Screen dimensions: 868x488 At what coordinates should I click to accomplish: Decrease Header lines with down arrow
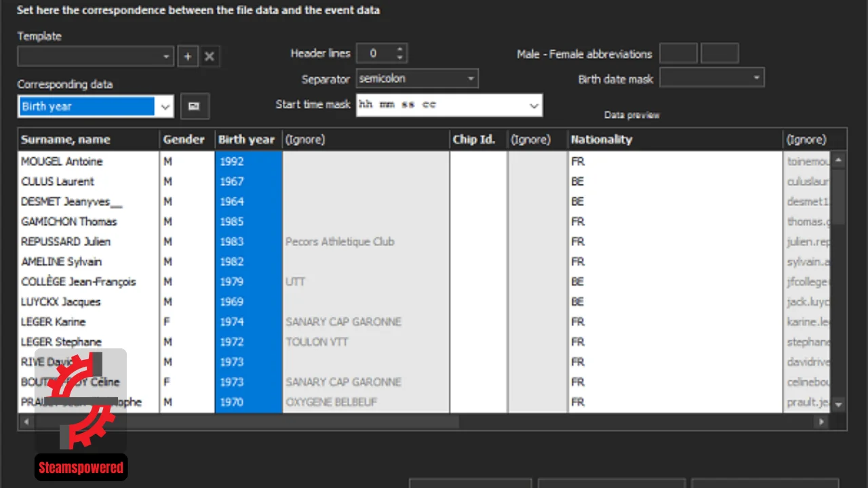tap(400, 58)
